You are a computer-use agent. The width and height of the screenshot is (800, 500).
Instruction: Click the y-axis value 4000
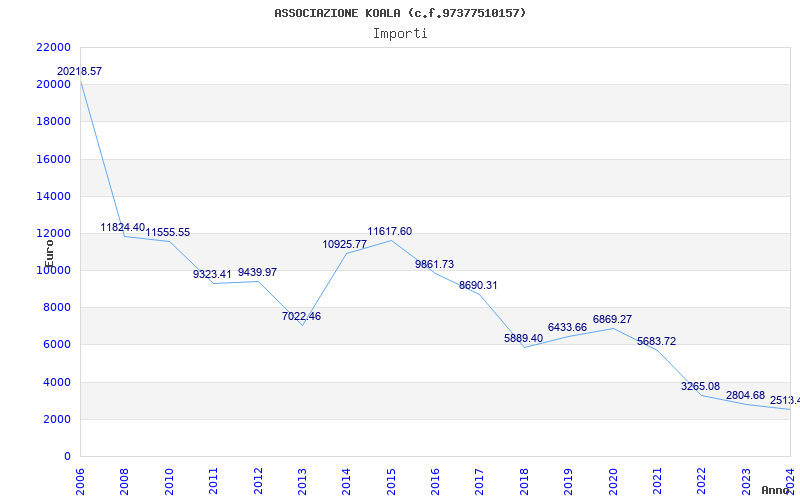(57, 382)
